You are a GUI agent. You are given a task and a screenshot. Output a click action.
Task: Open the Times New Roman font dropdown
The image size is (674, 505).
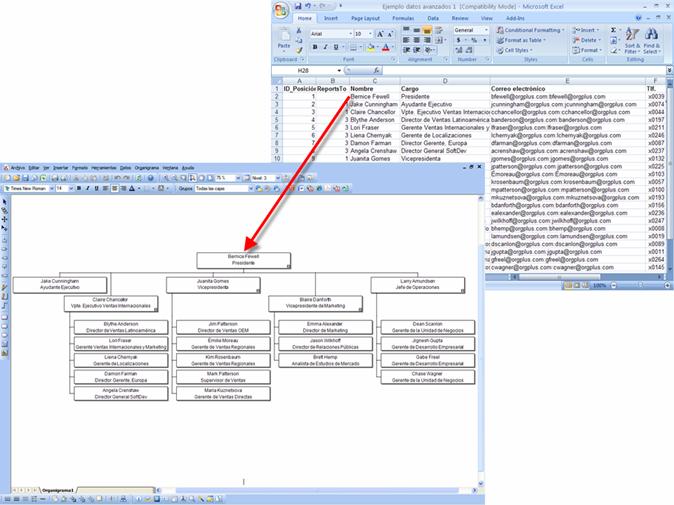tap(51, 189)
